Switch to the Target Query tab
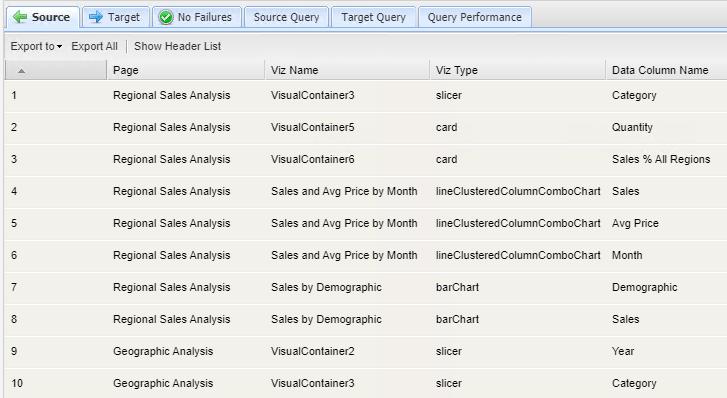727x398 pixels. 373,17
